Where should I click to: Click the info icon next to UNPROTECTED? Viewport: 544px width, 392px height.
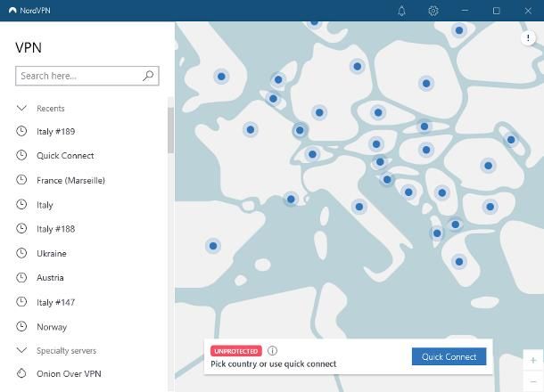pos(272,350)
